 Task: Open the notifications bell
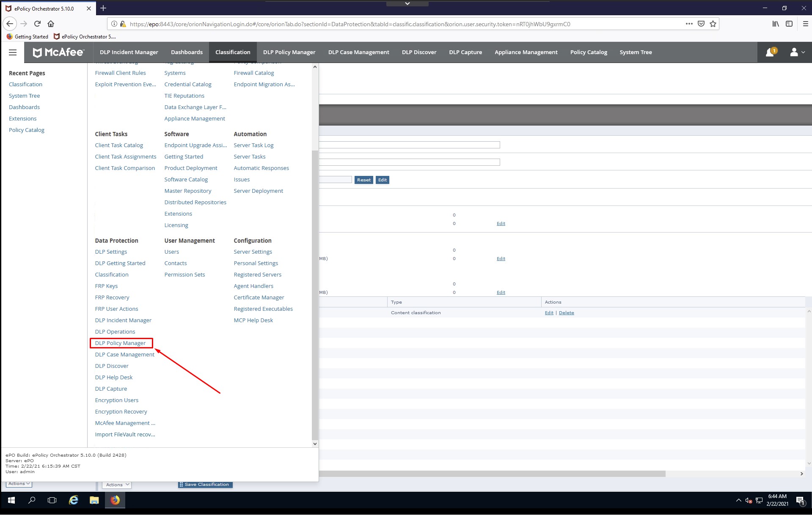tap(771, 52)
